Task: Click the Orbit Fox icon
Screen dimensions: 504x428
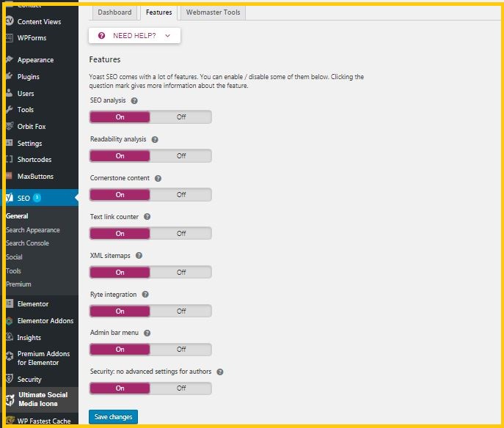Action: coord(10,126)
